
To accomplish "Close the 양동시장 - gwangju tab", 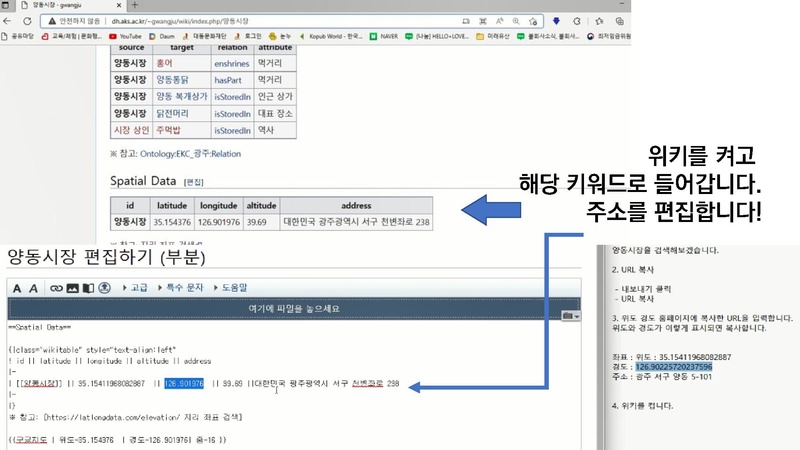I will pos(119,5).
